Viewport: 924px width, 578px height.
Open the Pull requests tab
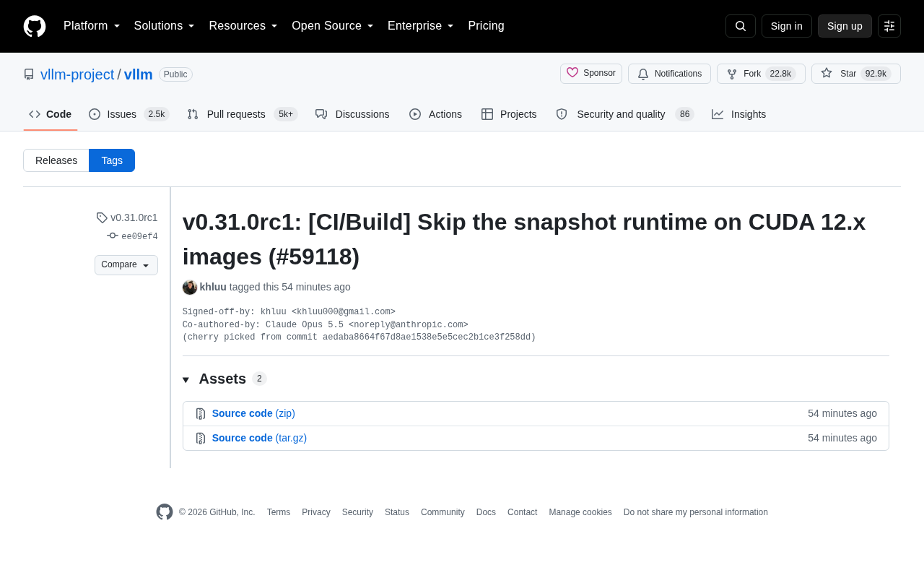pyautogui.click(x=243, y=114)
